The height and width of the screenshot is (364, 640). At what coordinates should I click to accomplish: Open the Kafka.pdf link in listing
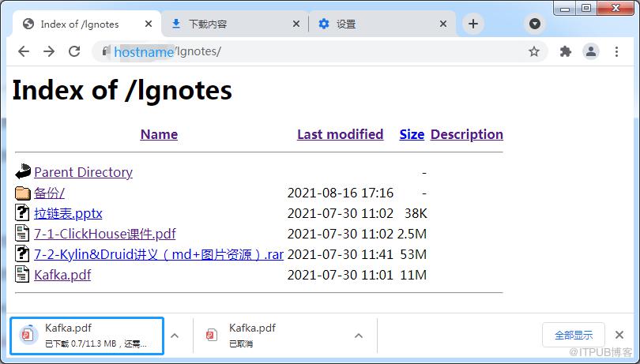point(62,275)
